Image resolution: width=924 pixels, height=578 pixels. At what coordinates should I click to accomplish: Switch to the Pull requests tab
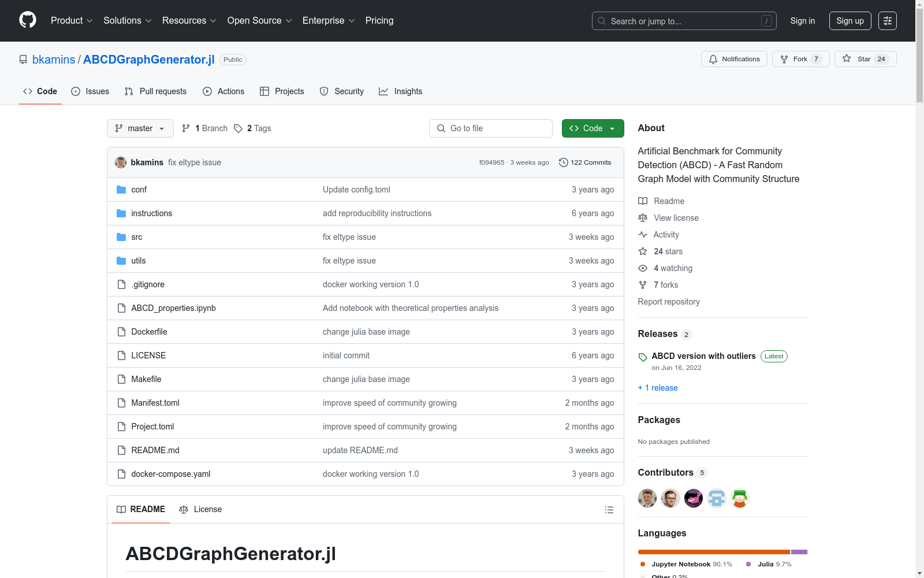point(155,91)
